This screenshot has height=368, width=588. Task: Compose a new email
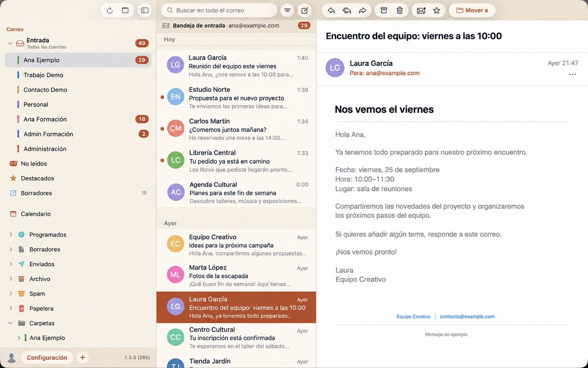click(x=304, y=10)
